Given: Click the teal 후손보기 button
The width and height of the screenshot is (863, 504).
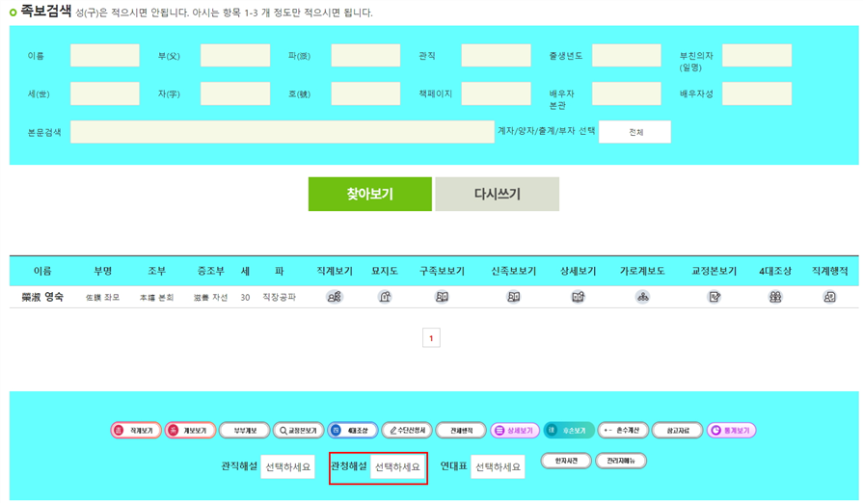Looking at the screenshot, I should point(569,430).
